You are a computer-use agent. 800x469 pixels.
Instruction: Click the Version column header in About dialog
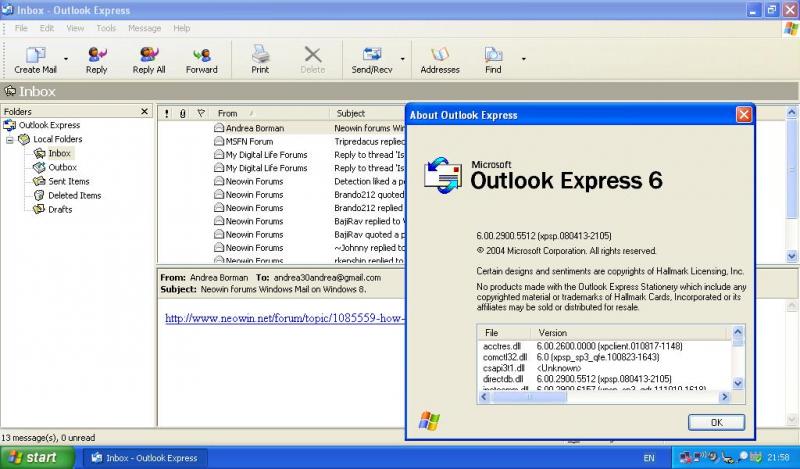631,333
